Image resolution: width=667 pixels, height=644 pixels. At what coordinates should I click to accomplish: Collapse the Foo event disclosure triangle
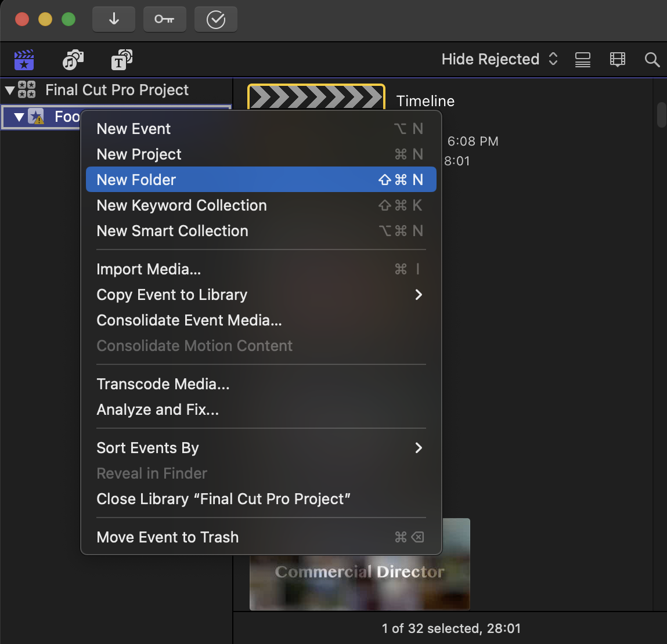point(19,117)
